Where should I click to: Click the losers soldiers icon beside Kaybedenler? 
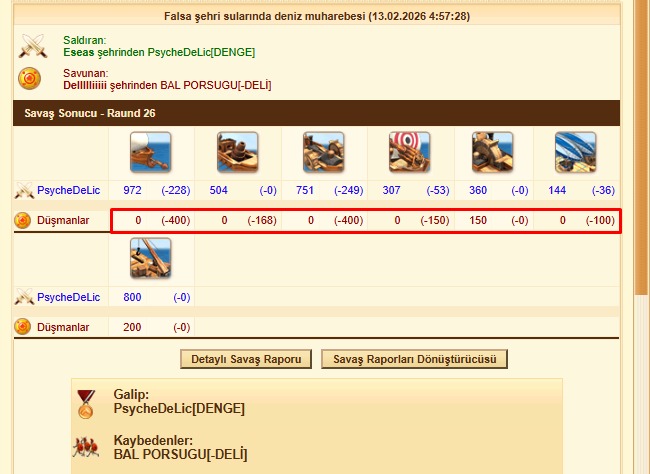point(86,447)
